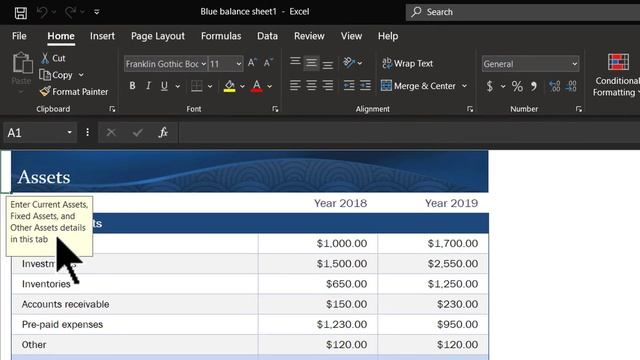This screenshot has height=360, width=640.
Task: Click Insert Function fx icon
Action: pyautogui.click(x=163, y=133)
